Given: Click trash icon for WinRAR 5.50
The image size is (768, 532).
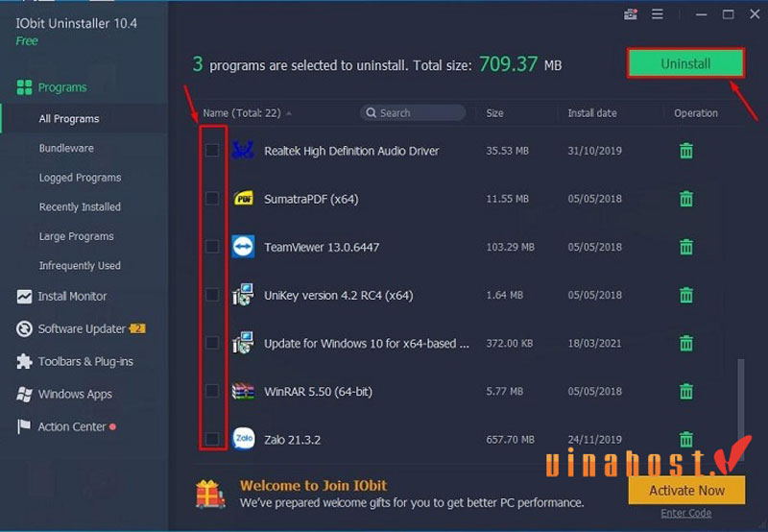Looking at the screenshot, I should tap(686, 391).
